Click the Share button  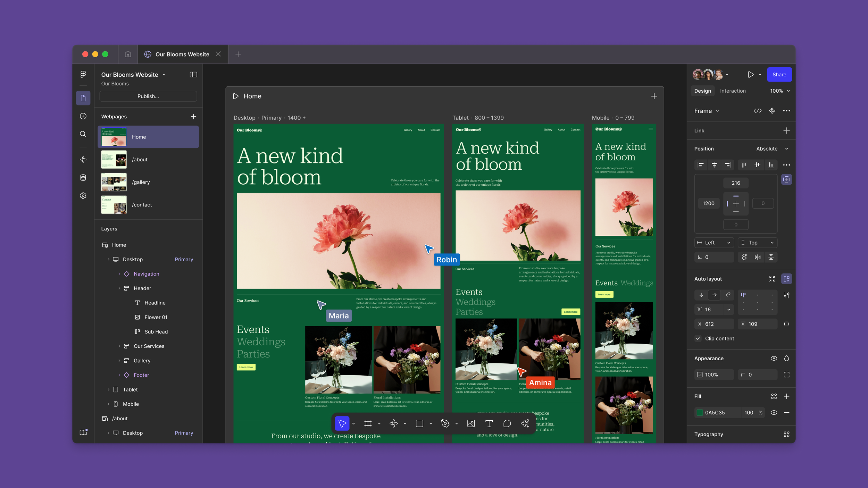click(x=779, y=74)
